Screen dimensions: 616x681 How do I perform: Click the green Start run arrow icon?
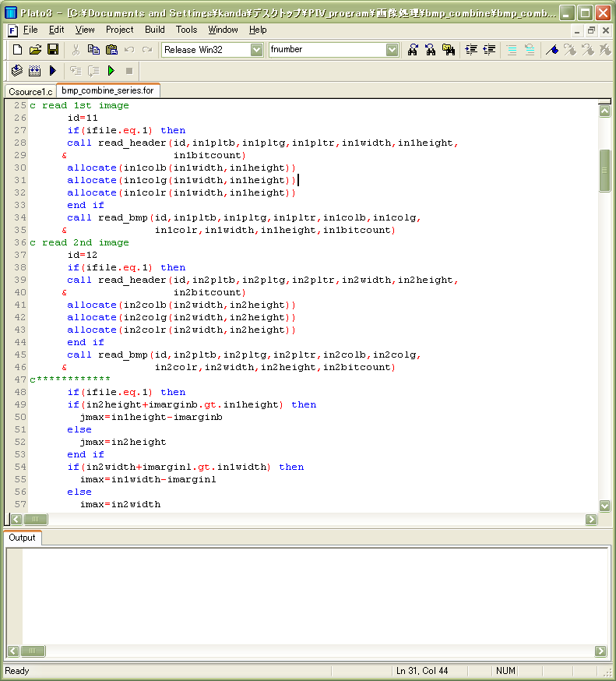pyautogui.click(x=111, y=71)
